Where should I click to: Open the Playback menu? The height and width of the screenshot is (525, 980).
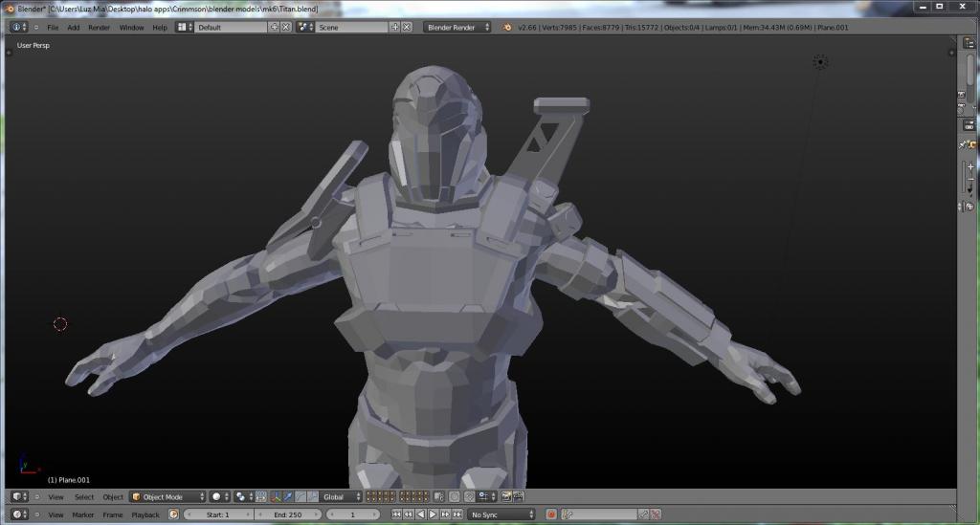(145, 515)
